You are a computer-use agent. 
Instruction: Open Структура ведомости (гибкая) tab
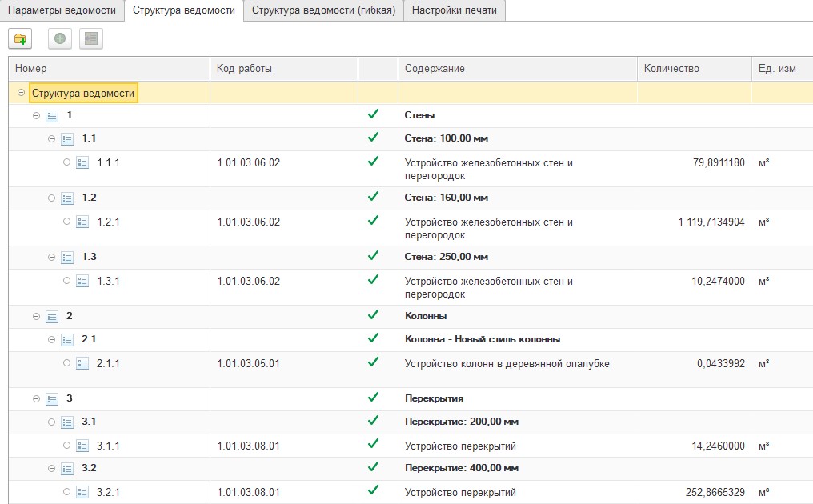[x=323, y=10]
